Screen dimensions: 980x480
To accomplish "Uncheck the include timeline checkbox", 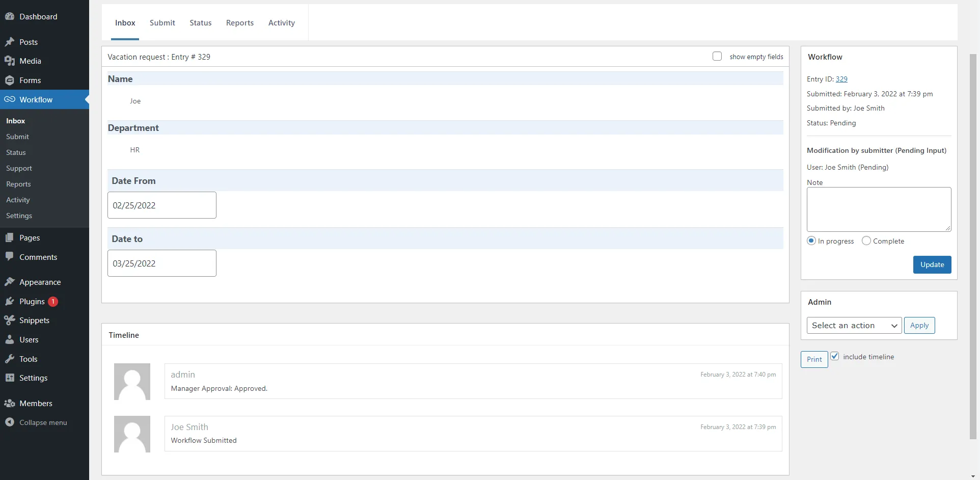I will coord(834,356).
